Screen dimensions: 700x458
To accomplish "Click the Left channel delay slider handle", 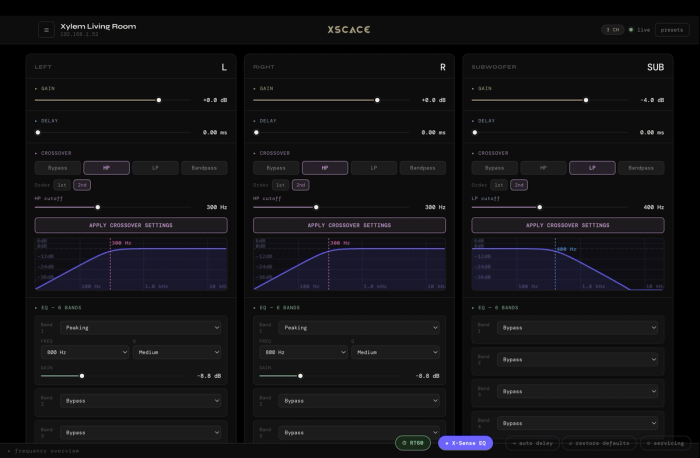I will [x=38, y=132].
